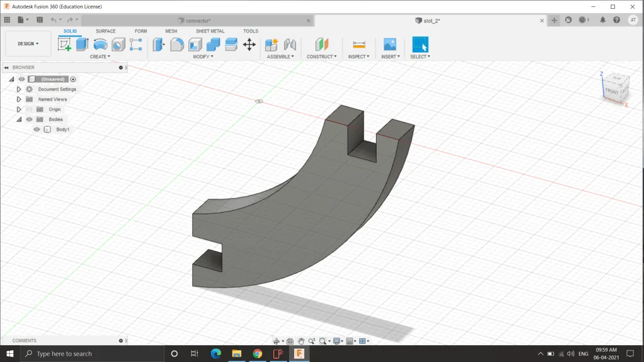Hide Body1 with its eye icon
The image size is (644, 362).
click(37, 129)
